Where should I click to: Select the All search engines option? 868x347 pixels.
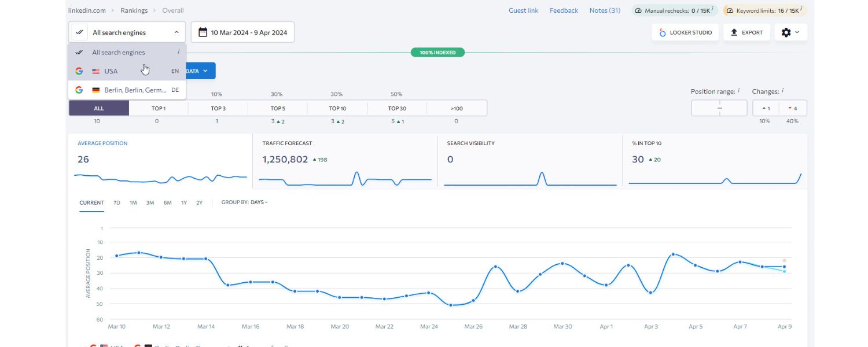pyautogui.click(x=118, y=52)
